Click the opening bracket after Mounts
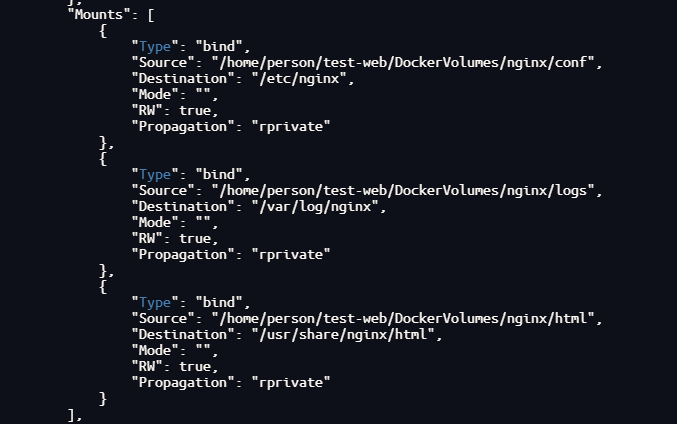The height and width of the screenshot is (424, 677). 150,15
